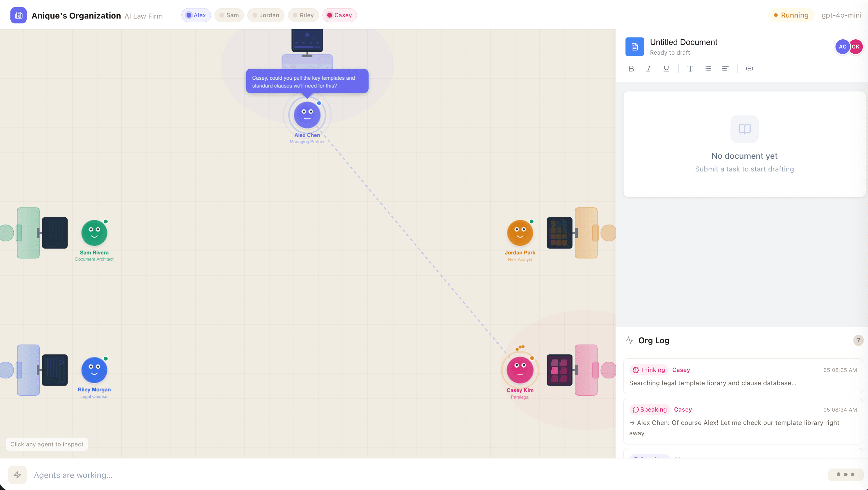
Task: Insert a bulleted list in the editor
Action: click(708, 68)
